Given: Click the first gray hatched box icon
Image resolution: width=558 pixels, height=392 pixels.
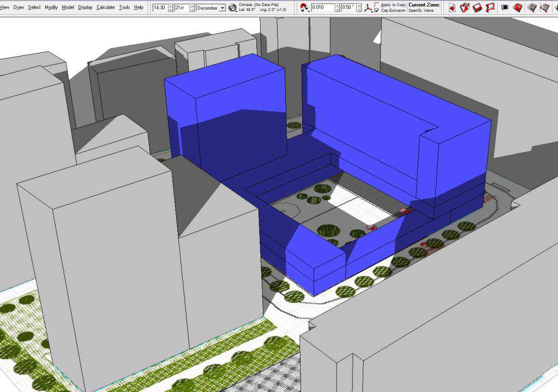Looking at the screenshot, I should 532,8.
